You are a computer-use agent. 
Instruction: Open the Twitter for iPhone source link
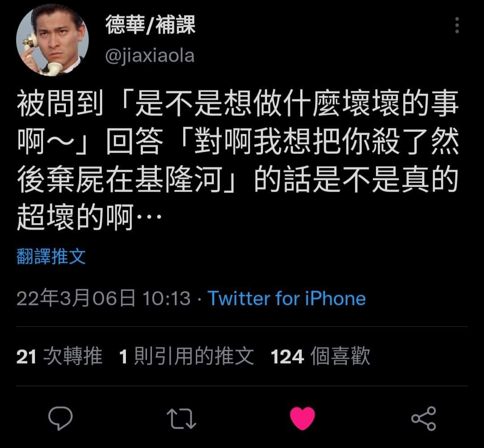click(x=287, y=298)
